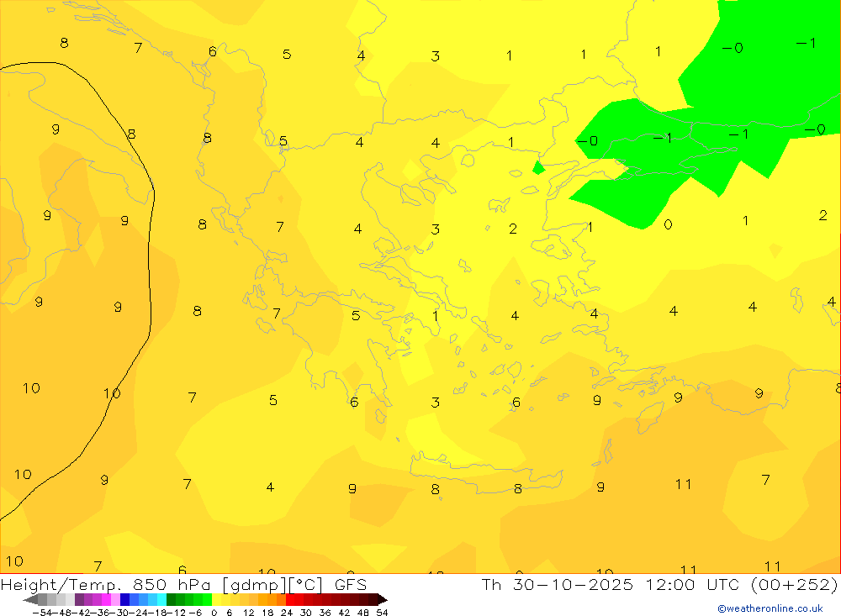Select the '850' pressure level text
Viewport: 841px width, 616px height.
151,584
